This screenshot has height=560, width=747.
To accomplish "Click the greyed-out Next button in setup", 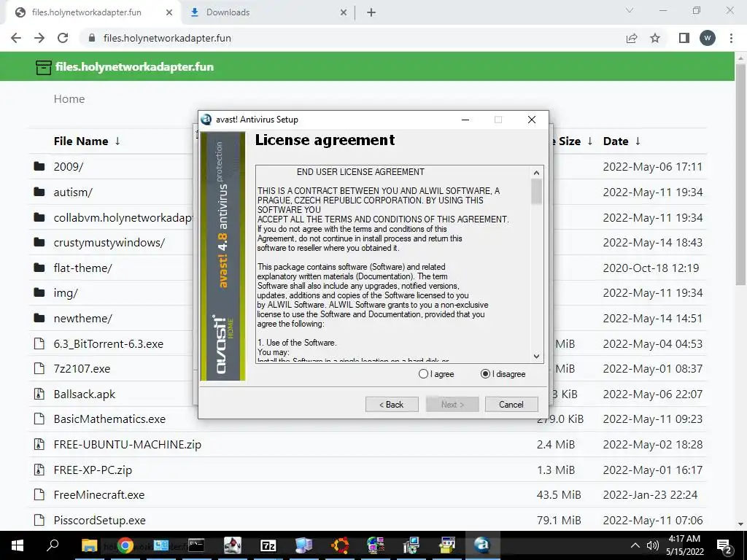I will coord(452,404).
